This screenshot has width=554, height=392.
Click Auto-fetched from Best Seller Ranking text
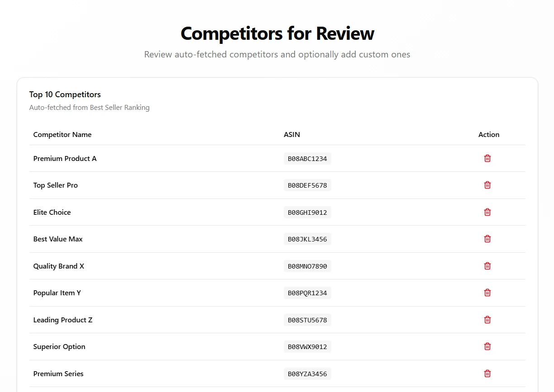tap(89, 108)
